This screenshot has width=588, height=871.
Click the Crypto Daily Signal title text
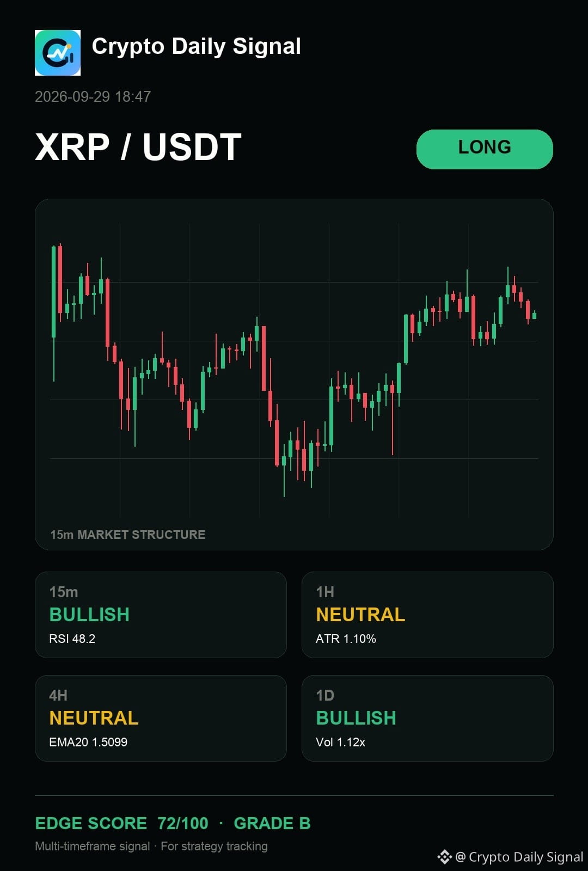tap(197, 47)
